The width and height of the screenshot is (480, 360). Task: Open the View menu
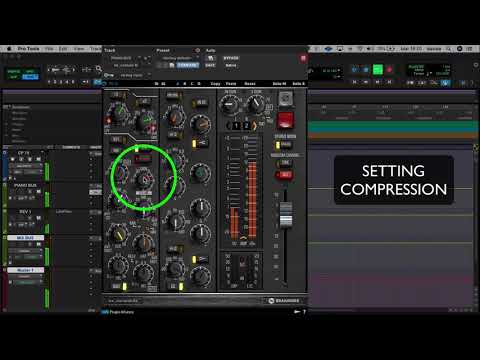coord(79,49)
